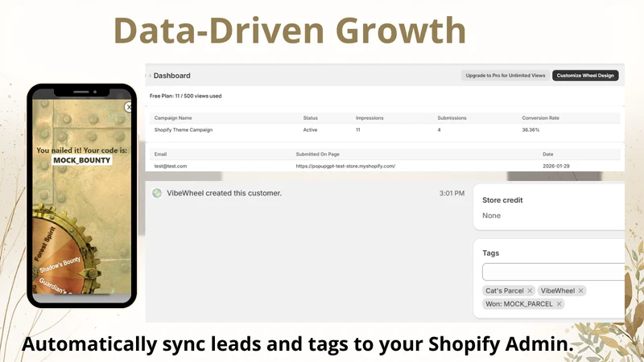Click the Shadow's Bounty wheel segment
The height and width of the screenshot is (362, 644).
click(60, 265)
